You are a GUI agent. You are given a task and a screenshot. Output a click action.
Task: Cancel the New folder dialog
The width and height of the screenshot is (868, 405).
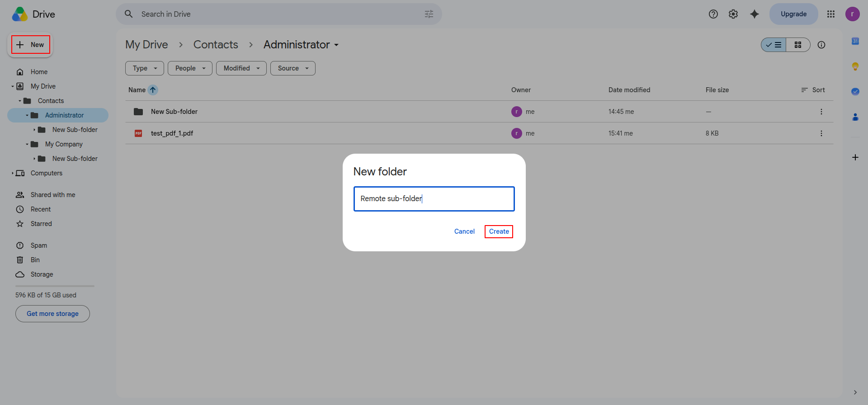click(464, 231)
